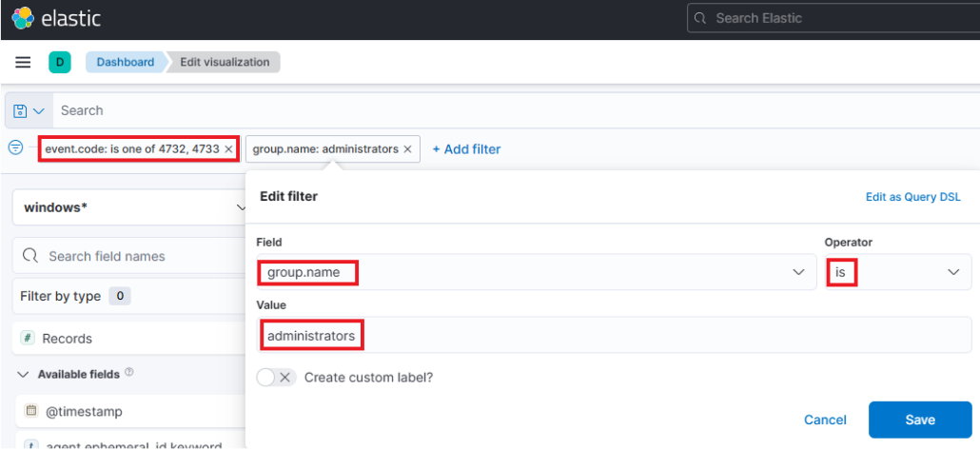Click the Available fields info icon
Image resolution: width=980 pixels, height=450 pixels.
point(129,373)
